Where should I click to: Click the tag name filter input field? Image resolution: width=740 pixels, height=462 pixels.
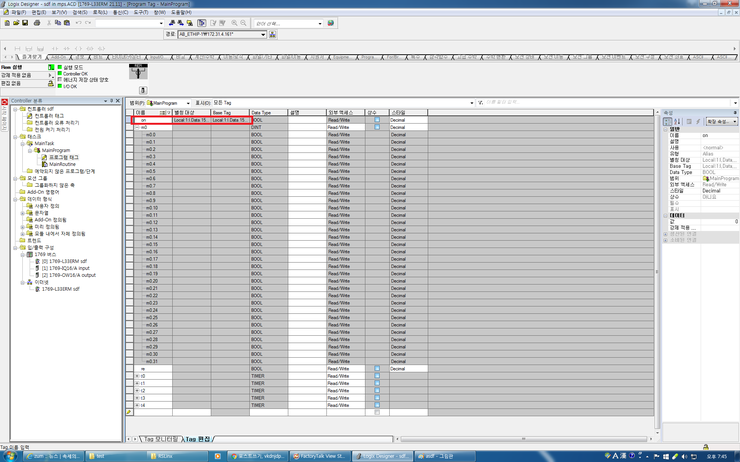coord(607,102)
